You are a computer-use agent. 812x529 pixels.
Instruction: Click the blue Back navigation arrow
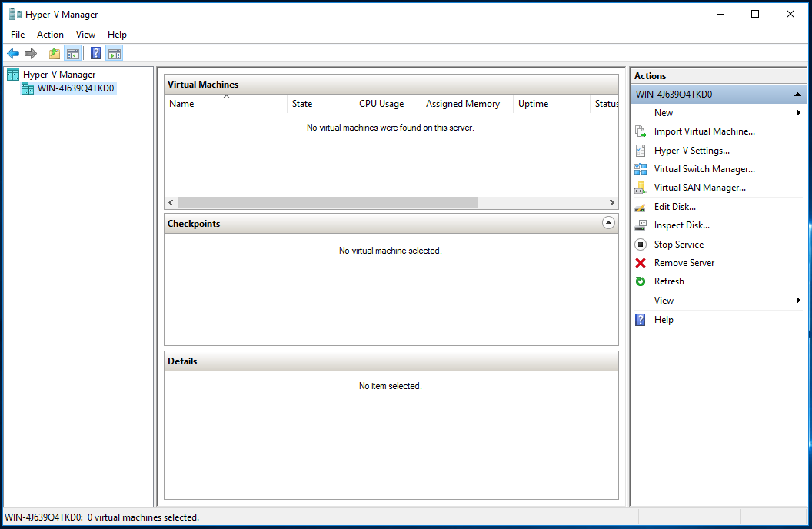point(12,52)
